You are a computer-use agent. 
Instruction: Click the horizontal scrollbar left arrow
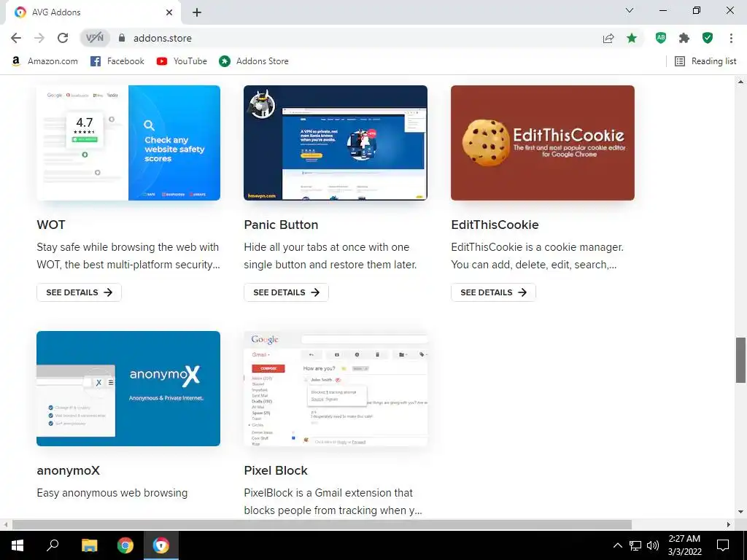[x=5, y=524]
